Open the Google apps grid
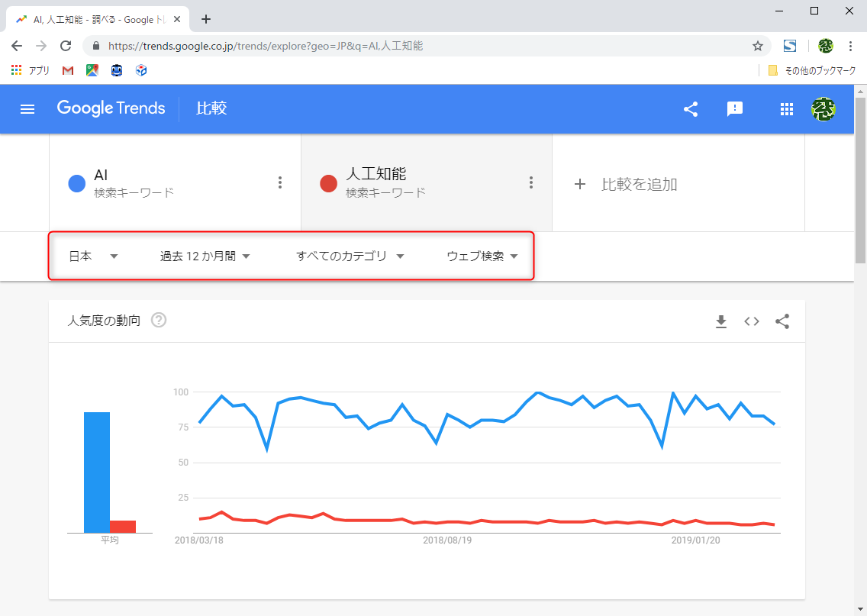Screen dimensions: 867x616 (x=786, y=109)
